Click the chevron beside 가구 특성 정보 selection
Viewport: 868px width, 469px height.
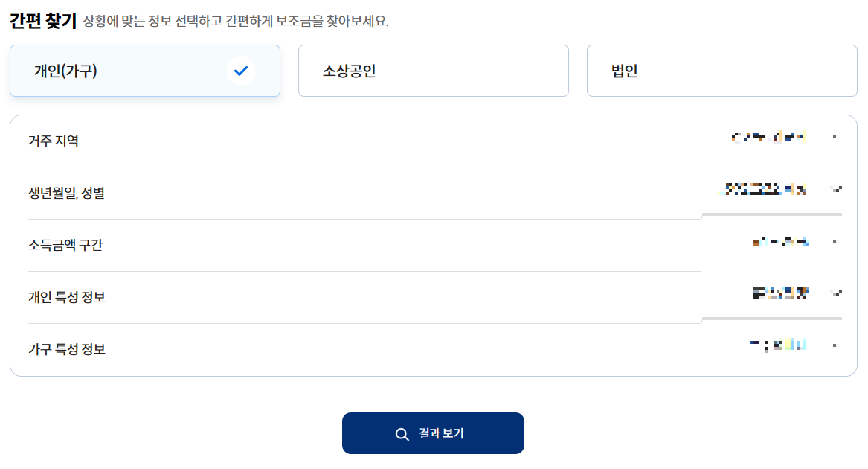(x=835, y=345)
